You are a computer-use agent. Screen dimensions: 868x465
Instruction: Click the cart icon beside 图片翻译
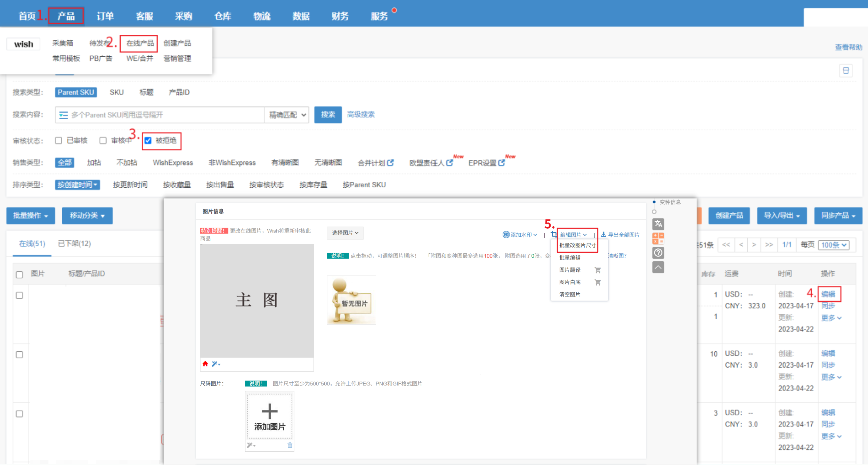tap(598, 270)
